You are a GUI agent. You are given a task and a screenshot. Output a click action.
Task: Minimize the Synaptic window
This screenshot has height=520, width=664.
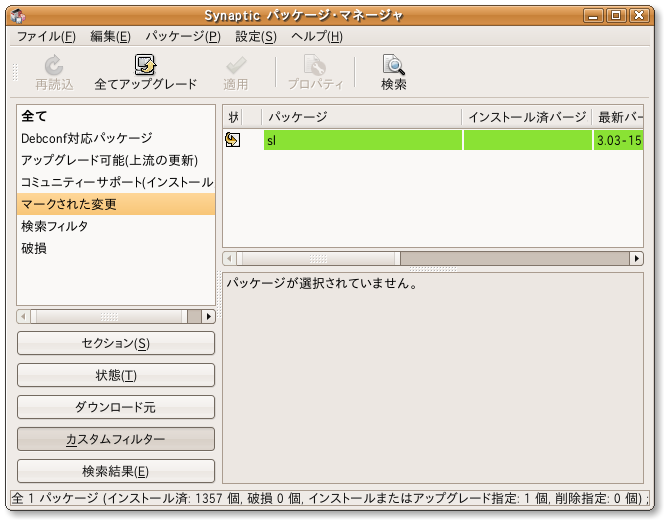click(x=593, y=16)
